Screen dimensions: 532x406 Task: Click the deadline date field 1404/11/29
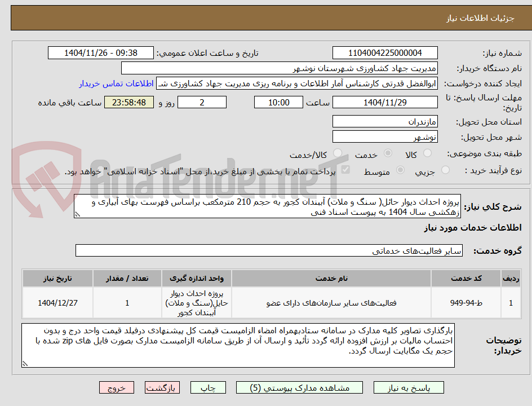(385, 102)
